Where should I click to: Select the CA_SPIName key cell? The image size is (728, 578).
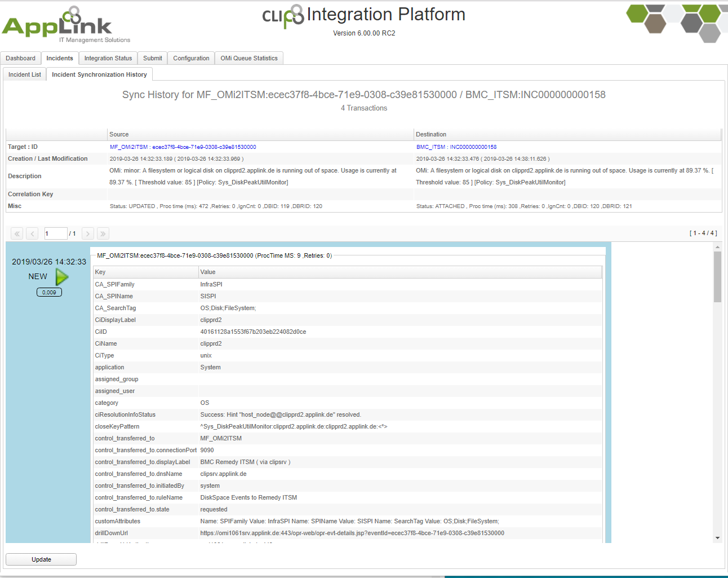pyautogui.click(x=146, y=296)
